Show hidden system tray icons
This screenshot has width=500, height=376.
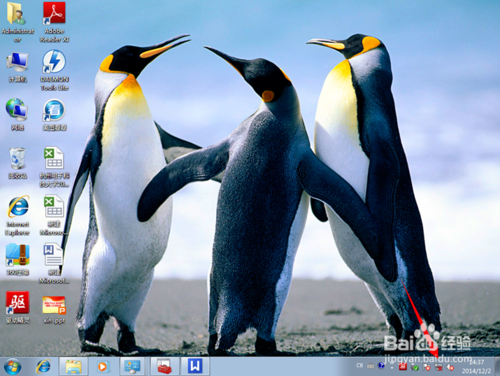pyautogui.click(x=392, y=367)
